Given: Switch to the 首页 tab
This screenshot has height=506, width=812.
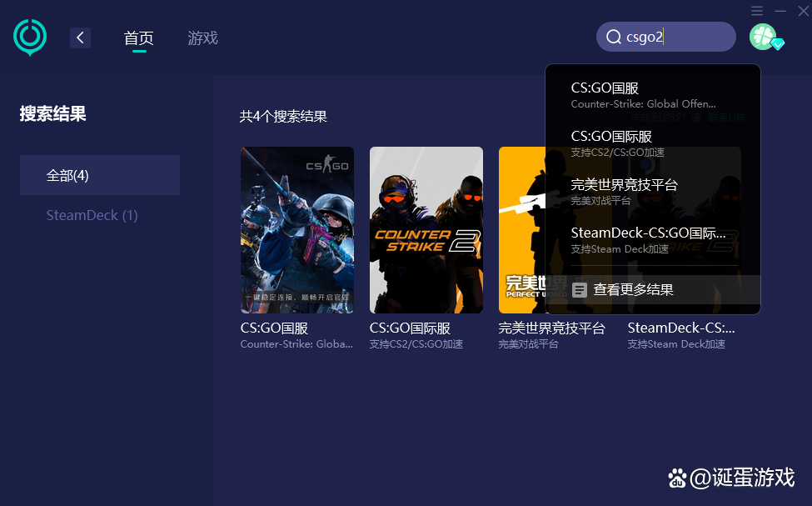Looking at the screenshot, I should pos(138,38).
